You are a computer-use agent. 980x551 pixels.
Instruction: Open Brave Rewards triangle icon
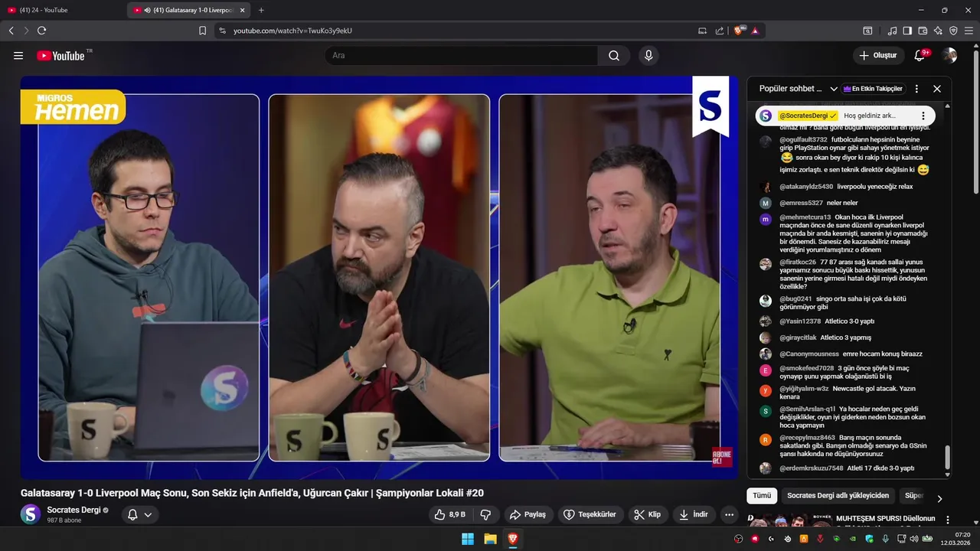coord(755,31)
